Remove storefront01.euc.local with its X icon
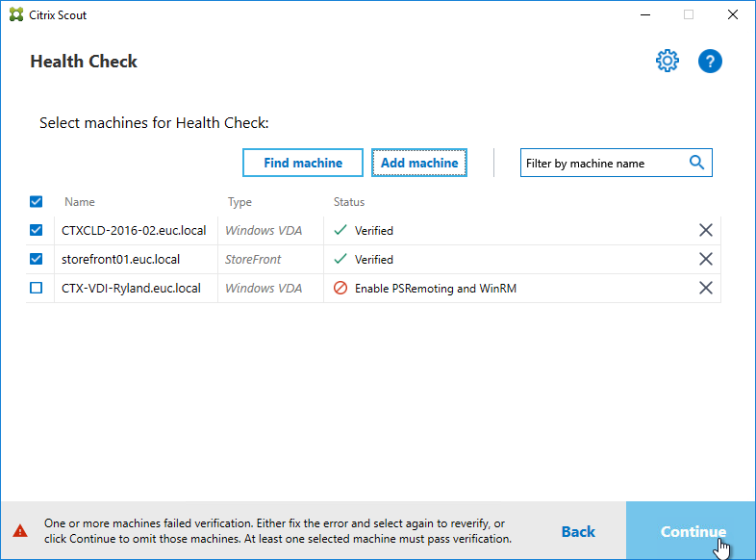The width and height of the screenshot is (756, 560). [x=705, y=259]
